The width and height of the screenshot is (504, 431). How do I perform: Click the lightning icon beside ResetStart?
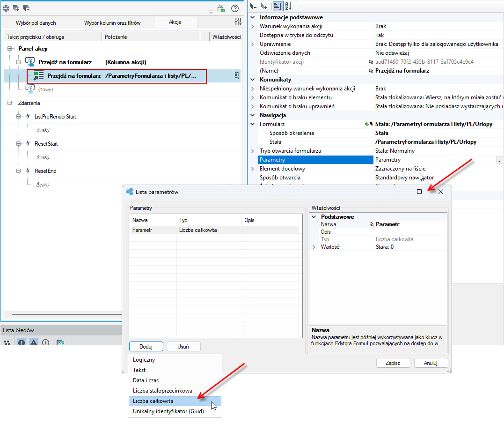[28, 143]
